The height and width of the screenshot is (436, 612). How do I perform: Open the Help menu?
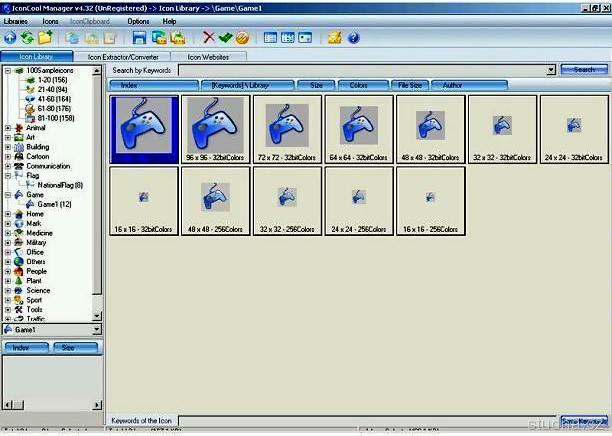pos(169,21)
